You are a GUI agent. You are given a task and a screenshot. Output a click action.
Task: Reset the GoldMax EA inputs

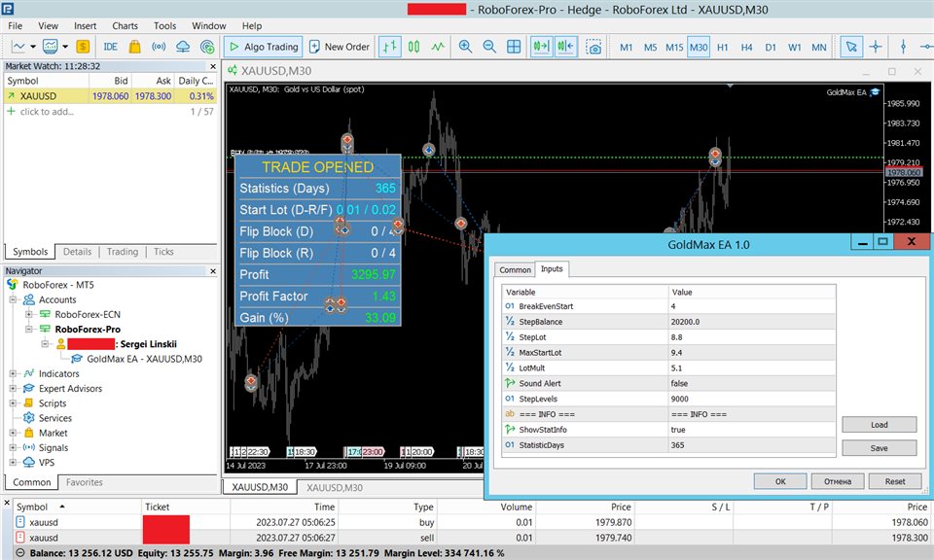point(895,481)
